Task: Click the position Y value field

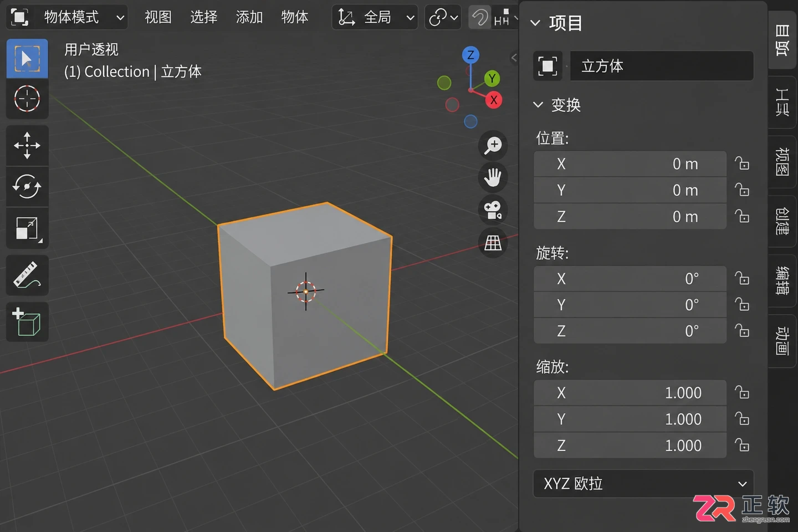Action: pos(630,190)
